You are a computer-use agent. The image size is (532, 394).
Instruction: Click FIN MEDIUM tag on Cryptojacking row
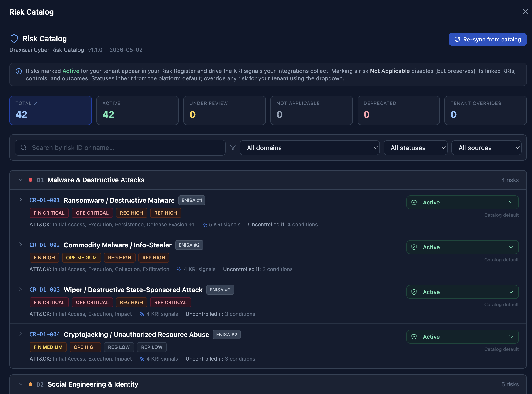48,347
